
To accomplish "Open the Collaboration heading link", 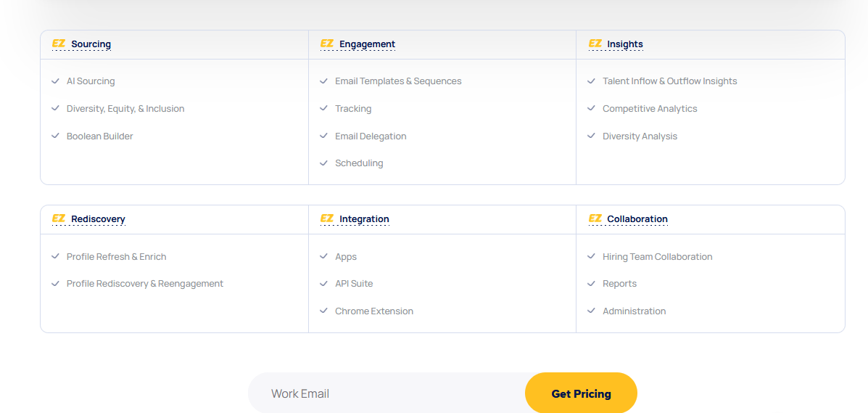I will (x=637, y=219).
